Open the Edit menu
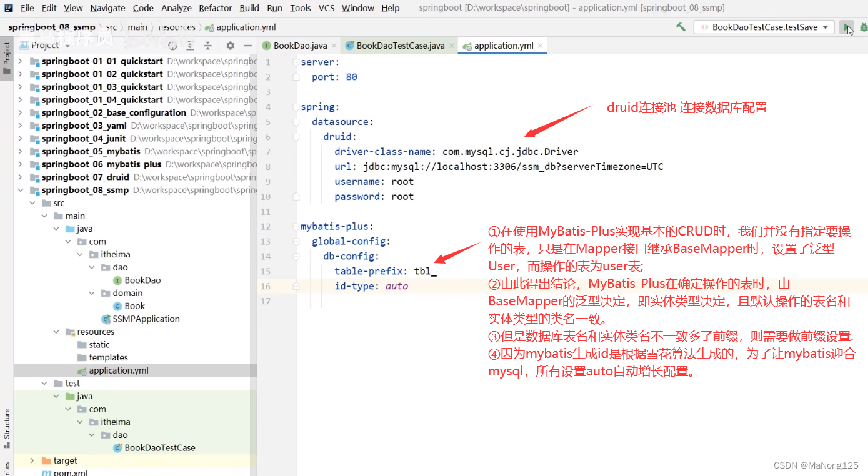Image resolution: width=868 pixels, height=476 pixels. pos(49,8)
